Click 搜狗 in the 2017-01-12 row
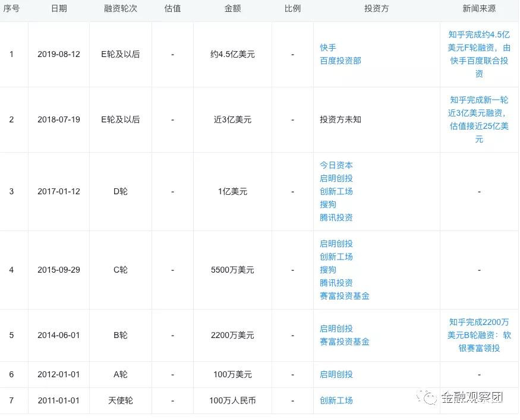Screen dimensions: 520x420 point(327,204)
